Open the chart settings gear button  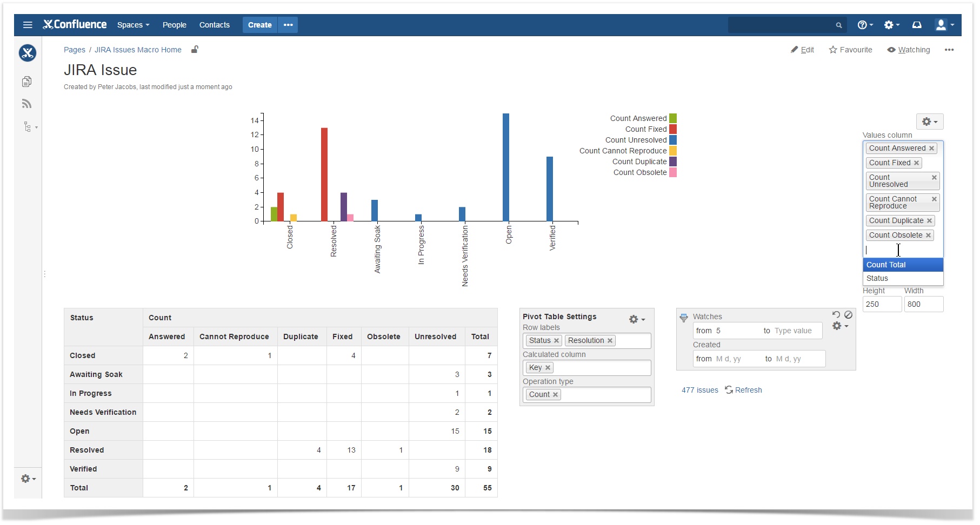point(930,122)
